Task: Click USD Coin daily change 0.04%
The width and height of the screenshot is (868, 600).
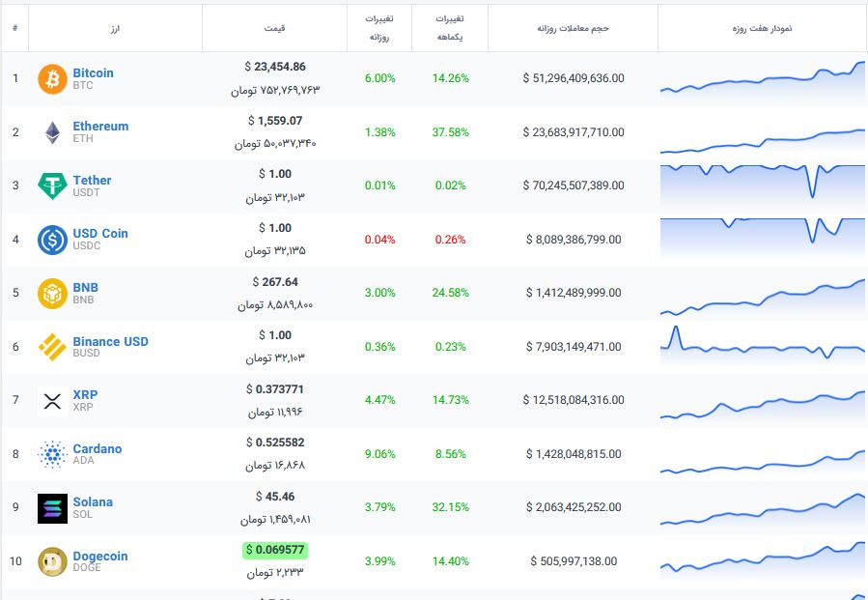Action: [379, 240]
